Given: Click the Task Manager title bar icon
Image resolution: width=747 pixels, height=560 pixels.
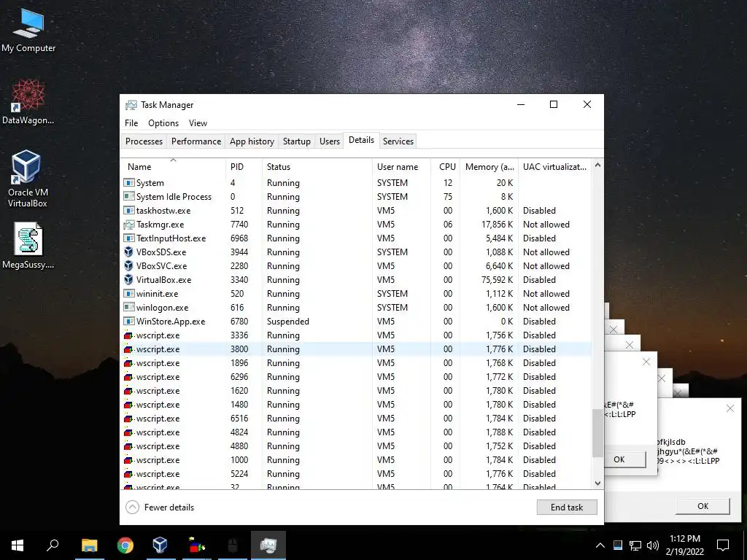Looking at the screenshot, I should coord(131,105).
